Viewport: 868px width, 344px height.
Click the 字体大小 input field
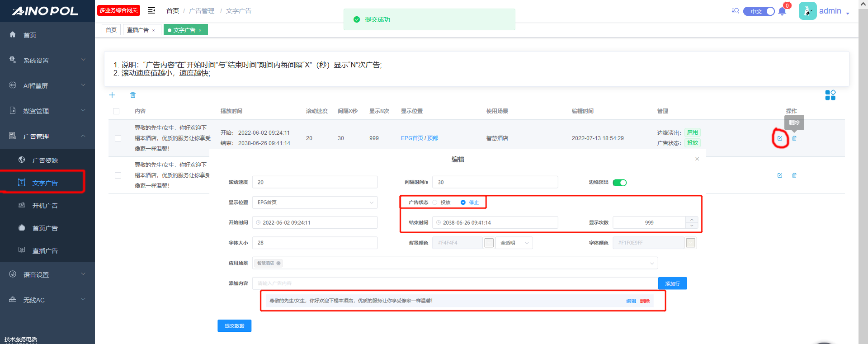tap(315, 243)
